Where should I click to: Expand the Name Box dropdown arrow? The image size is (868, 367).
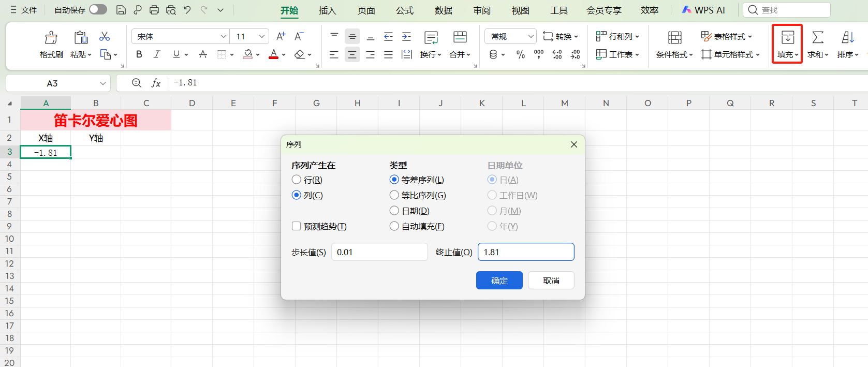(103, 83)
